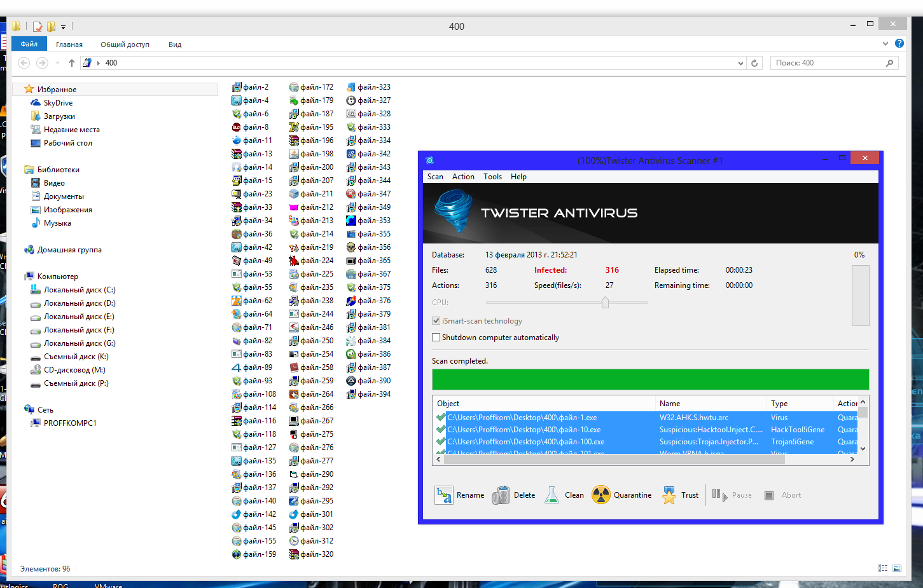The height and width of the screenshot is (588, 923).
Task: Select file файл-159 in folder 400
Action: 254,554
